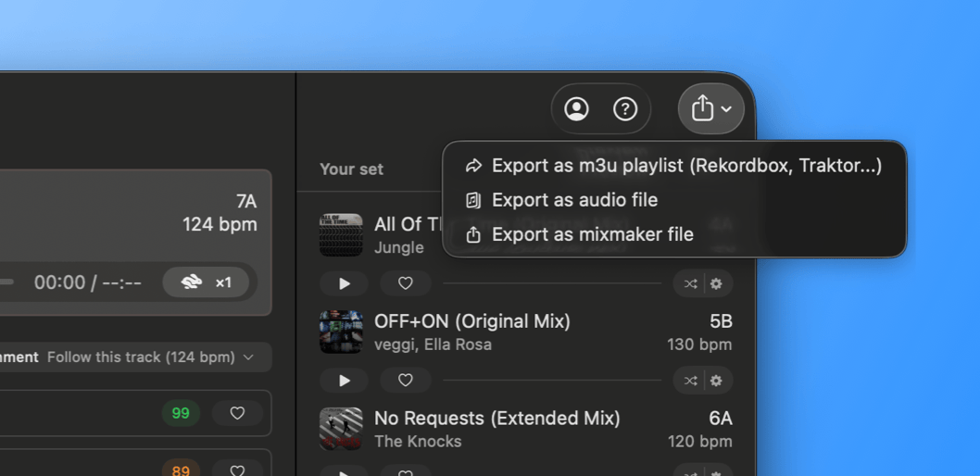The image size is (980, 476).
Task: Toggle heart beside the green 99 score
Action: click(237, 413)
